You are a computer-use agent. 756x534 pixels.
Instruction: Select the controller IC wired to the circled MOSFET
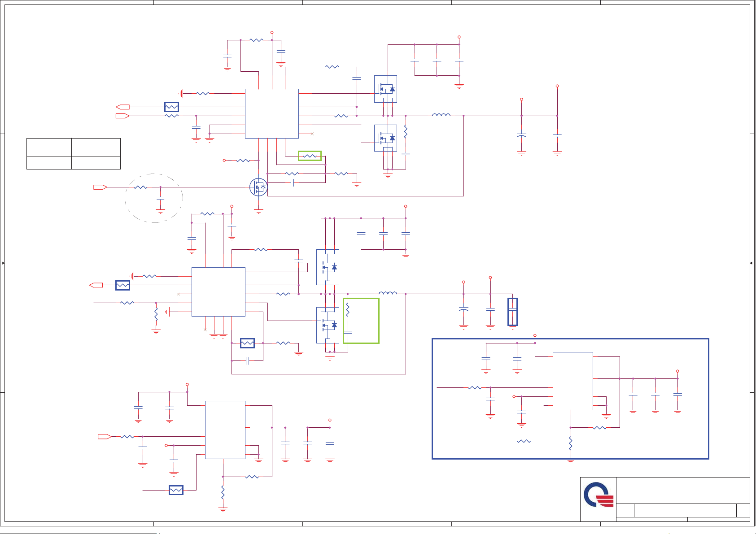pyautogui.click(x=272, y=113)
